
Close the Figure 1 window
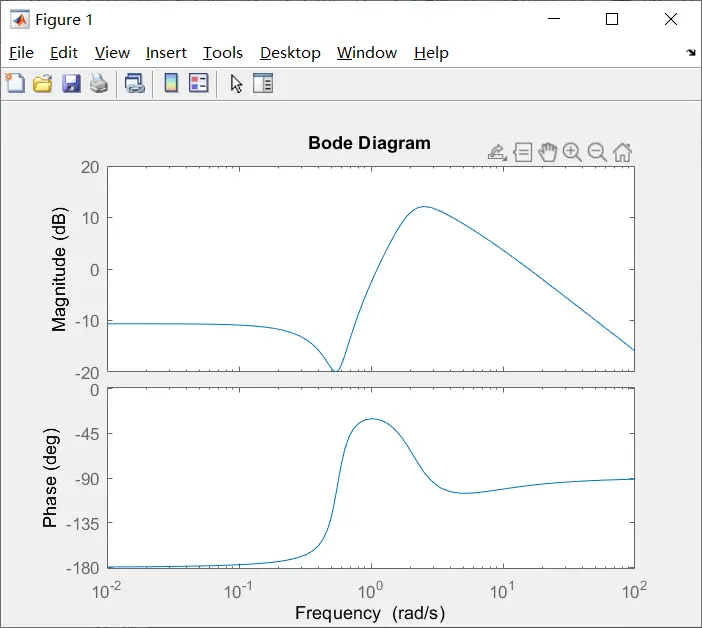671,19
